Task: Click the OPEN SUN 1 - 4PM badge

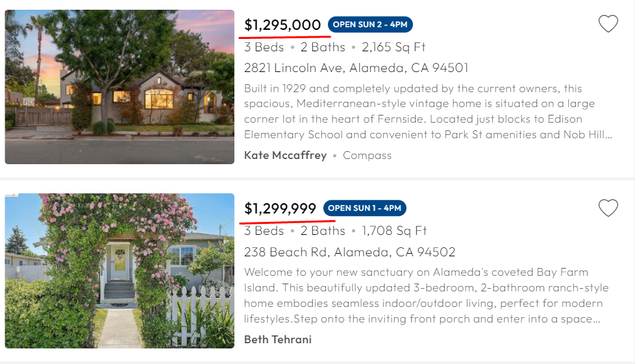Action: point(364,208)
